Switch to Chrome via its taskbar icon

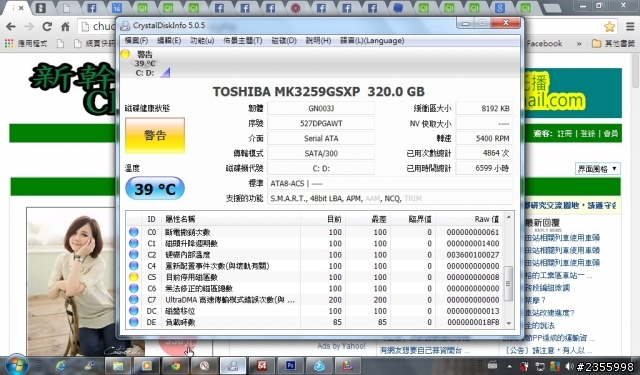point(175,366)
